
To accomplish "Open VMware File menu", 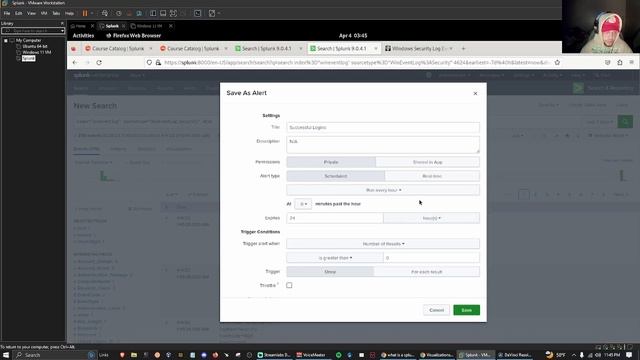I will pos(7,13).
